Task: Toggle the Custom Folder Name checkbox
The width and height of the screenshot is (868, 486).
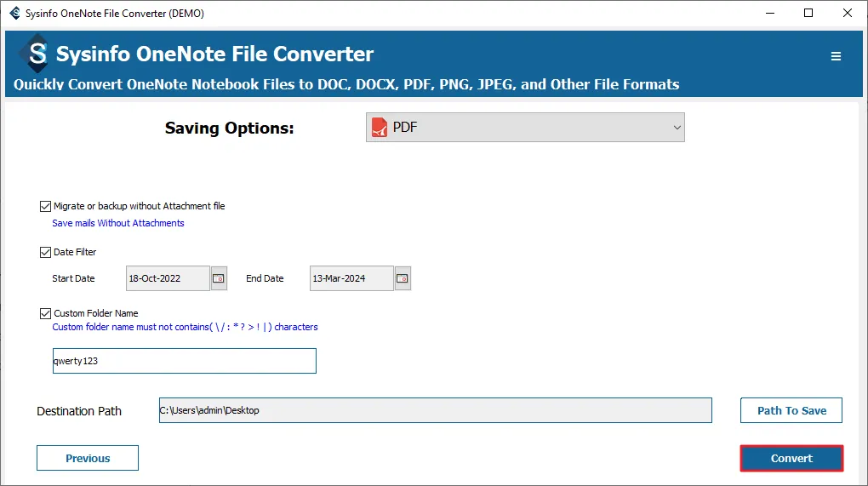Action: tap(45, 313)
